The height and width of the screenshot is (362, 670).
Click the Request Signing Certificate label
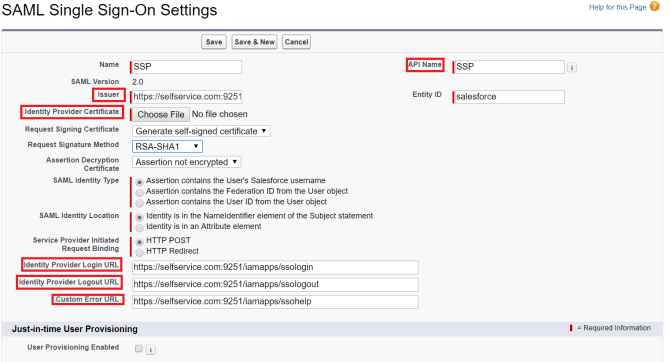(72, 129)
